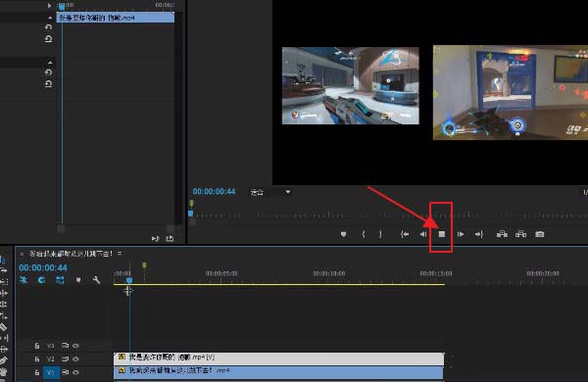The image size is (588, 382).
Task: Collapse the upper effect group in Effect Controls
Action: click(x=50, y=18)
